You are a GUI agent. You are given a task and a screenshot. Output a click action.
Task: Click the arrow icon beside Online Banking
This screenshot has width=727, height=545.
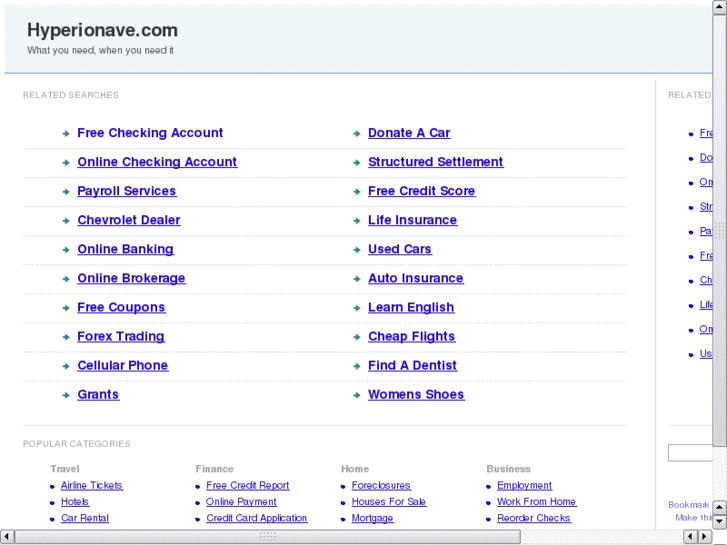66,250
